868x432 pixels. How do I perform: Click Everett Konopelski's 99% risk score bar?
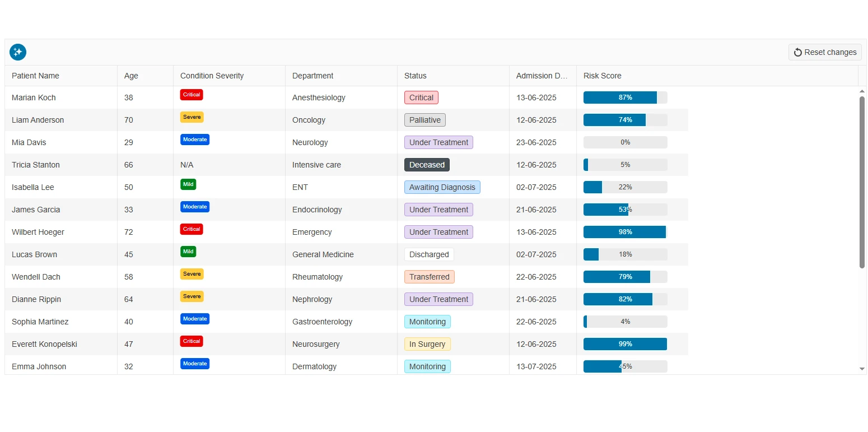pos(624,344)
